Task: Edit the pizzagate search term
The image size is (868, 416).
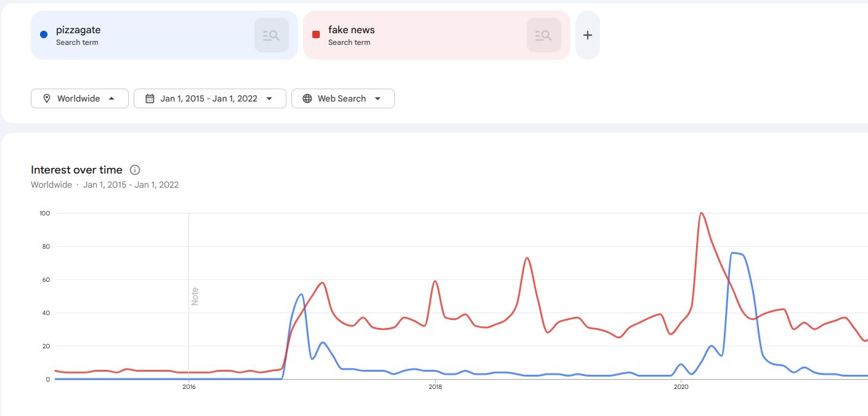Action: [78, 30]
